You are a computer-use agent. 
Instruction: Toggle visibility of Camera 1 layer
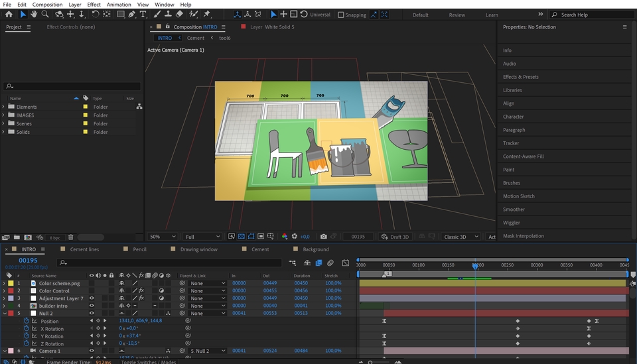pyautogui.click(x=92, y=351)
